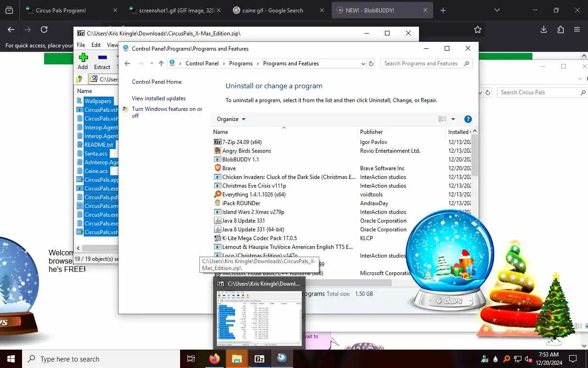Open Task View on the taskbar
This screenshot has width=588, height=368.
(x=191, y=359)
